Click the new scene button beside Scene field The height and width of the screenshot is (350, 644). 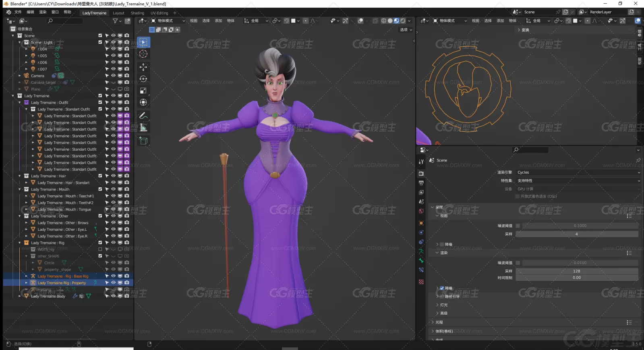point(565,12)
